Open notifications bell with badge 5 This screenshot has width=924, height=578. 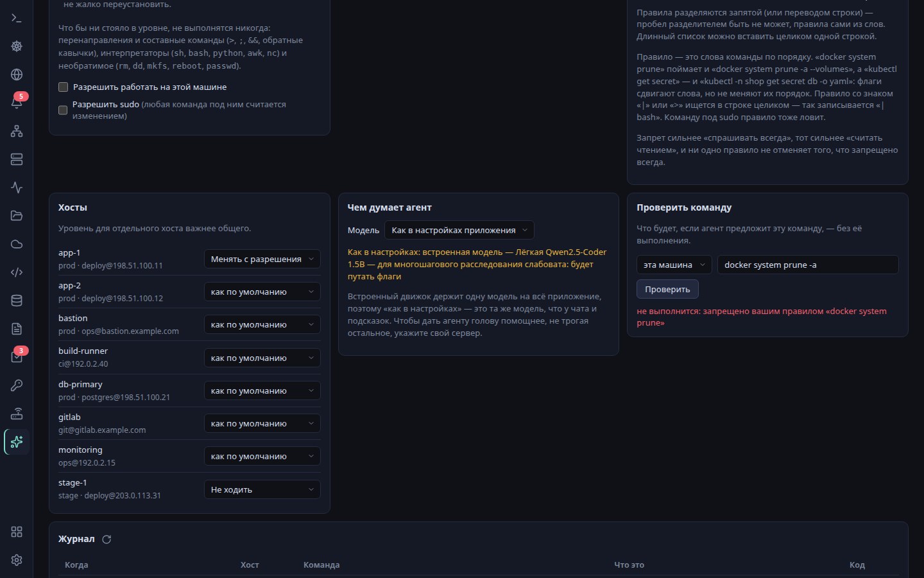[x=17, y=103]
